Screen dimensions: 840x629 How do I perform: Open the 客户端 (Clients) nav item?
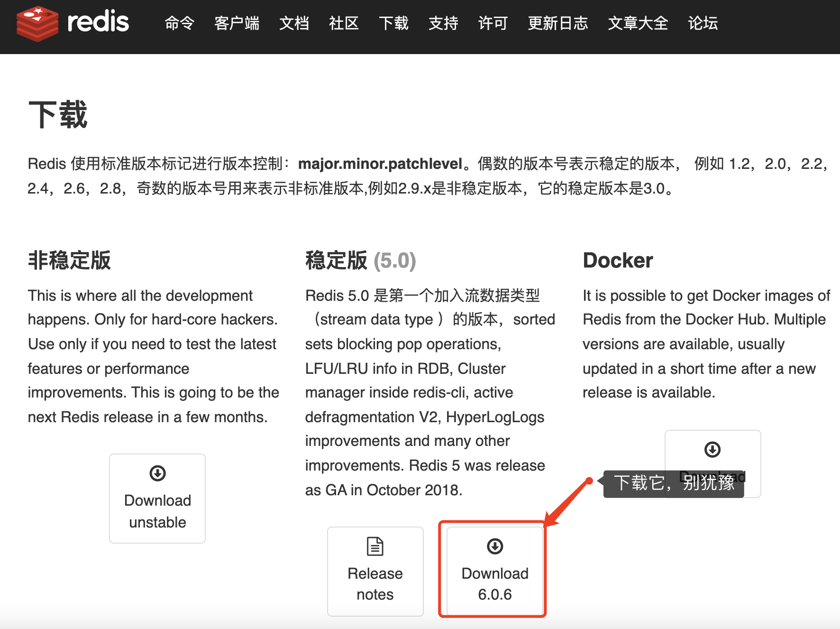point(237,23)
